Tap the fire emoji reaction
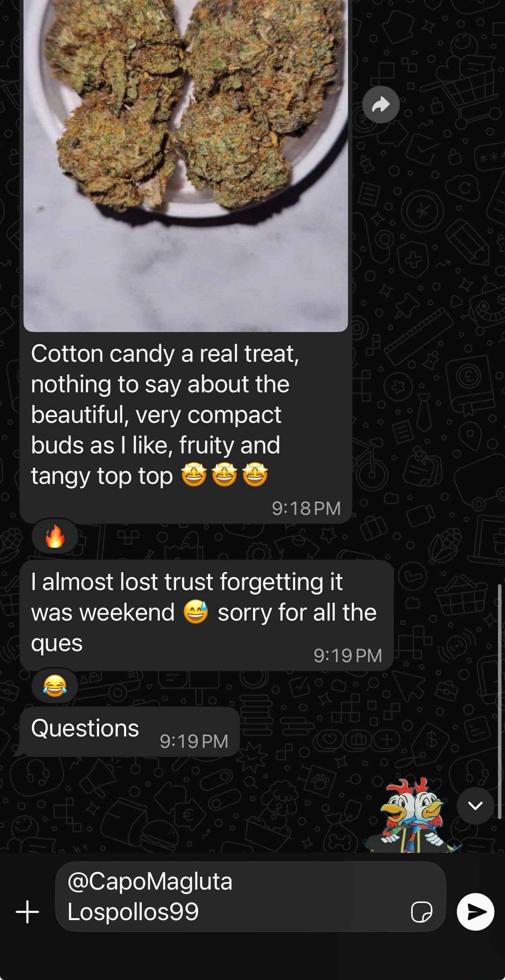505x980 pixels. click(55, 536)
